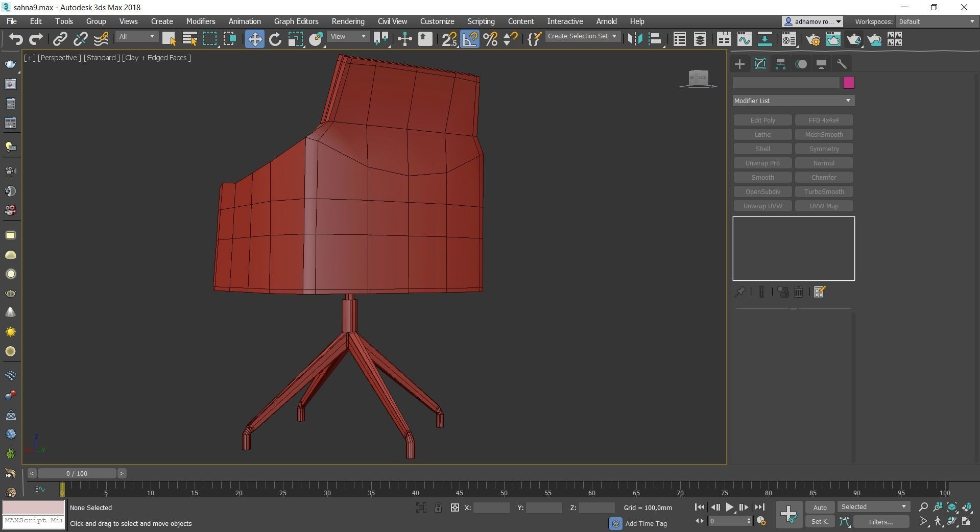This screenshot has height=532, width=980.
Task: Open the Curve Editor
Action: coord(744,39)
